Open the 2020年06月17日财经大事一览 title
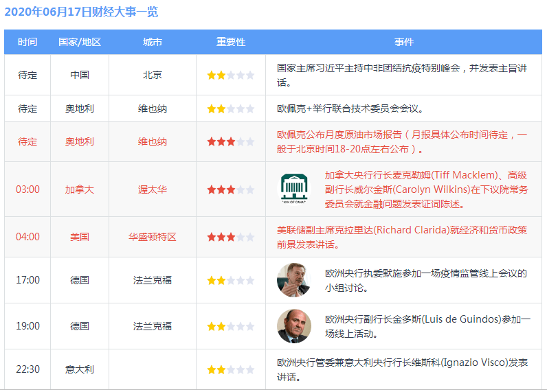Image resolution: width=547 pixels, height=392 pixels. (x=81, y=12)
